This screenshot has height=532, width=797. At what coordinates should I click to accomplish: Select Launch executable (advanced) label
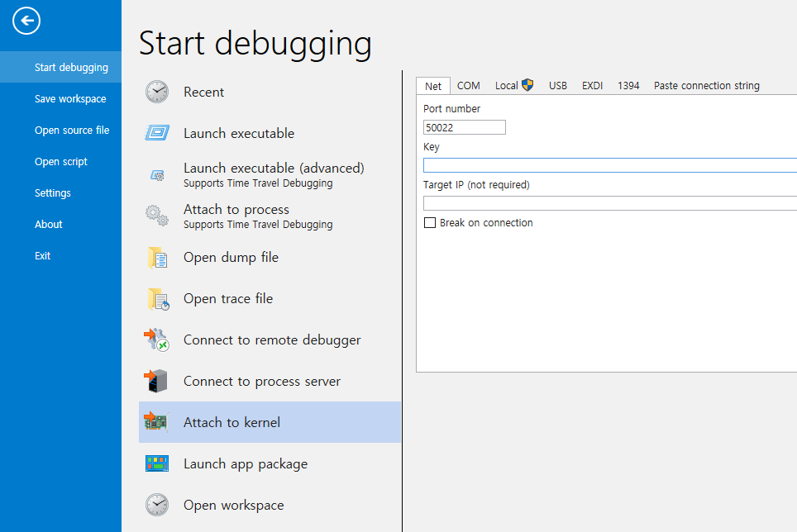point(274,168)
